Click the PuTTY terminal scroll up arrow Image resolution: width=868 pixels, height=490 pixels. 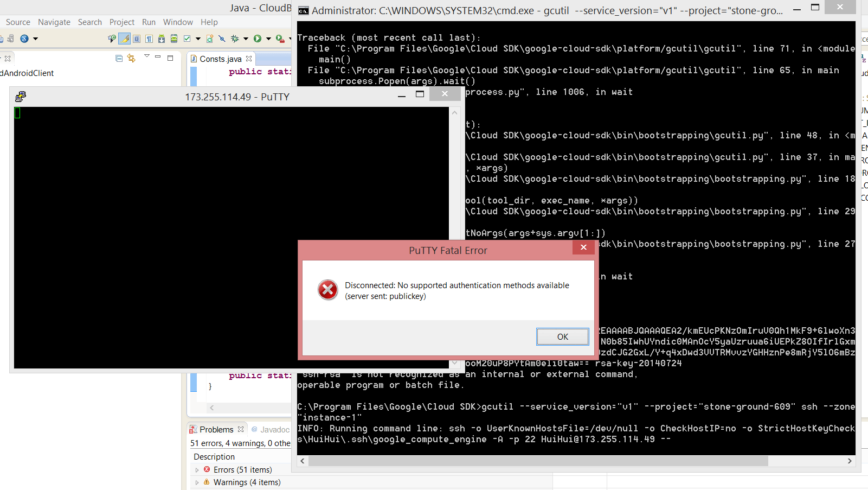click(x=455, y=112)
